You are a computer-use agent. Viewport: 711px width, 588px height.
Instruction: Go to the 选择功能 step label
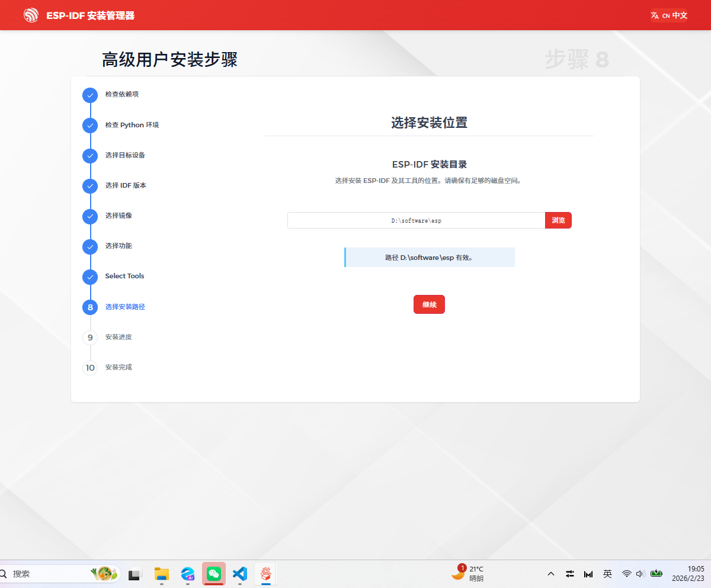pyautogui.click(x=118, y=246)
